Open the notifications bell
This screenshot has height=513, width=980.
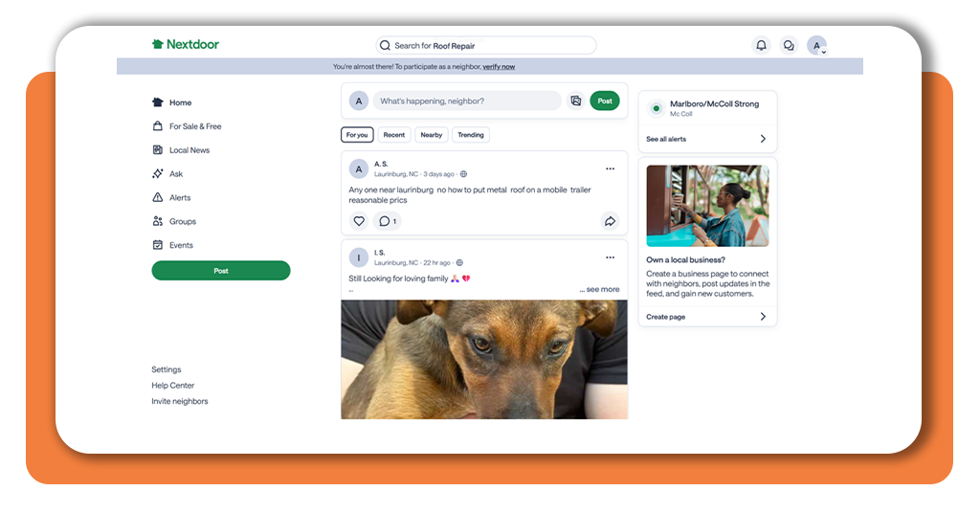pos(761,45)
